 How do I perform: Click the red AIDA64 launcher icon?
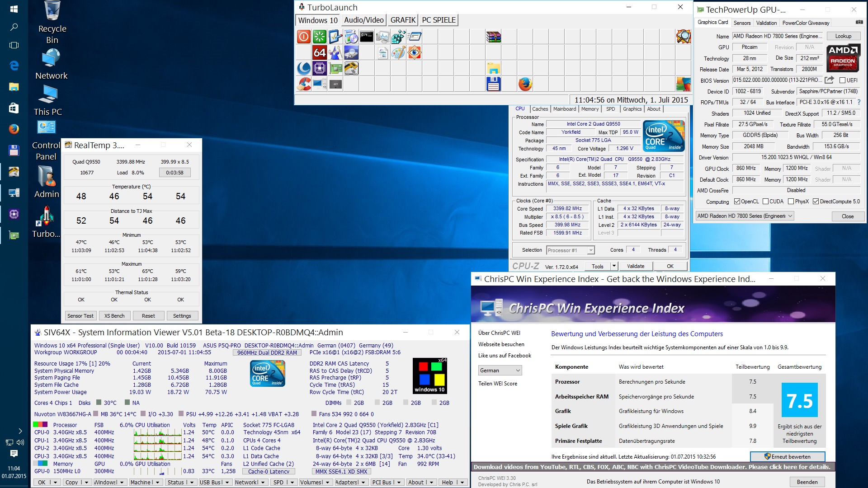320,52
